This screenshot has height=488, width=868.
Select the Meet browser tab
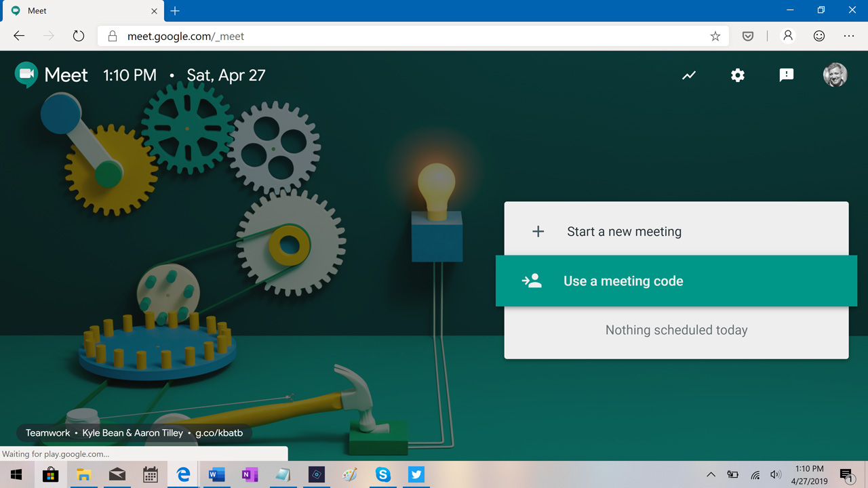click(x=81, y=11)
